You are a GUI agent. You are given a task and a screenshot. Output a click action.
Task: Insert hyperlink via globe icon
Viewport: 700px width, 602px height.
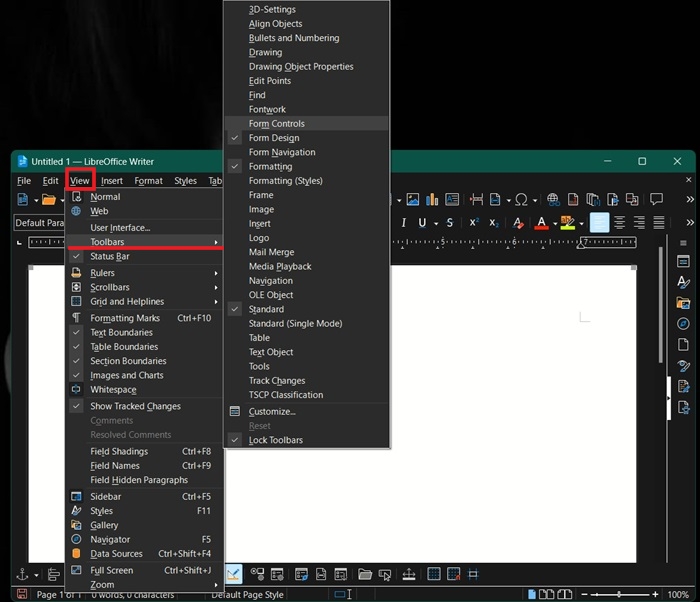(x=554, y=199)
